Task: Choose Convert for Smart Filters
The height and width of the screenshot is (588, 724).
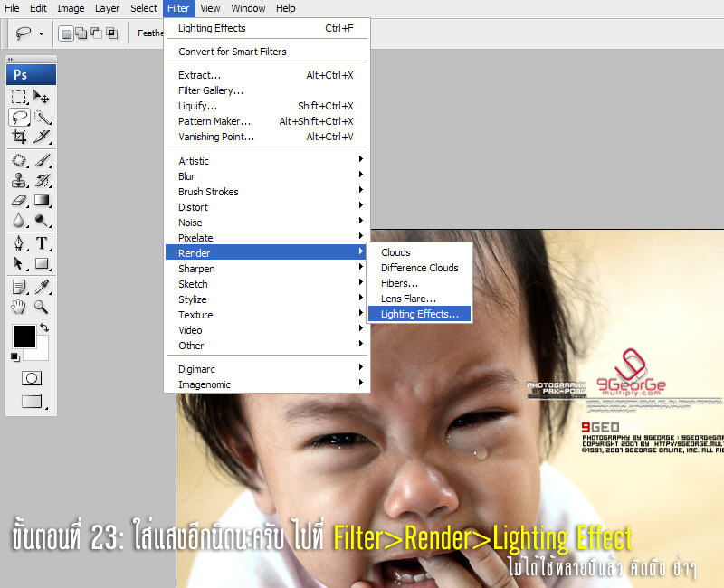Action: (x=267, y=52)
